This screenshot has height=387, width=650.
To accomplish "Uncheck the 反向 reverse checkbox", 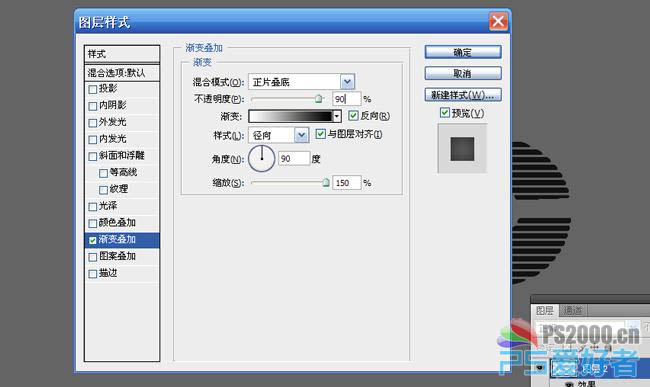I will (x=353, y=116).
